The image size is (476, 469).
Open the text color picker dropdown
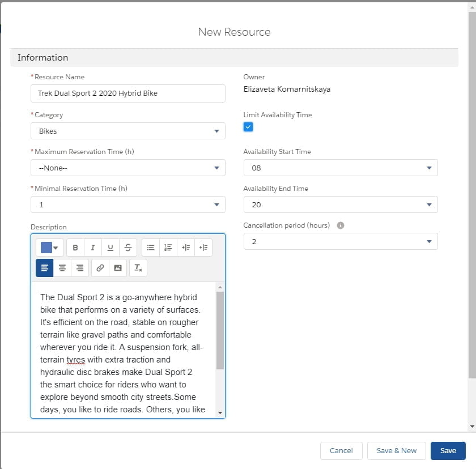tap(50, 248)
